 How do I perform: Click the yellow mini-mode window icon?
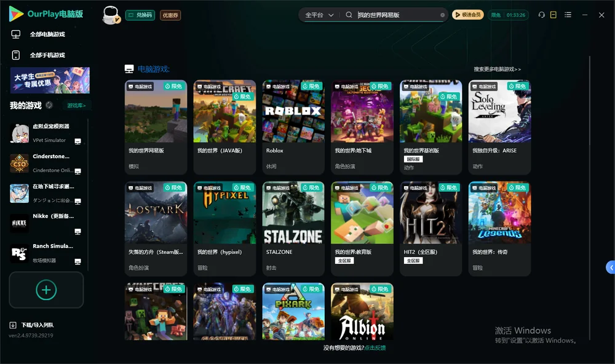[x=553, y=15]
